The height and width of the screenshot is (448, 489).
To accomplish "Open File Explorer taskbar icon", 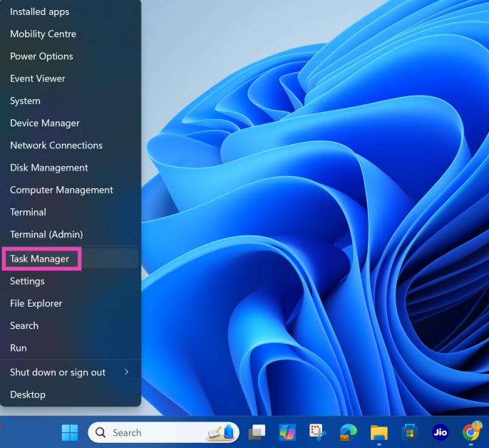I will pyautogui.click(x=379, y=432).
